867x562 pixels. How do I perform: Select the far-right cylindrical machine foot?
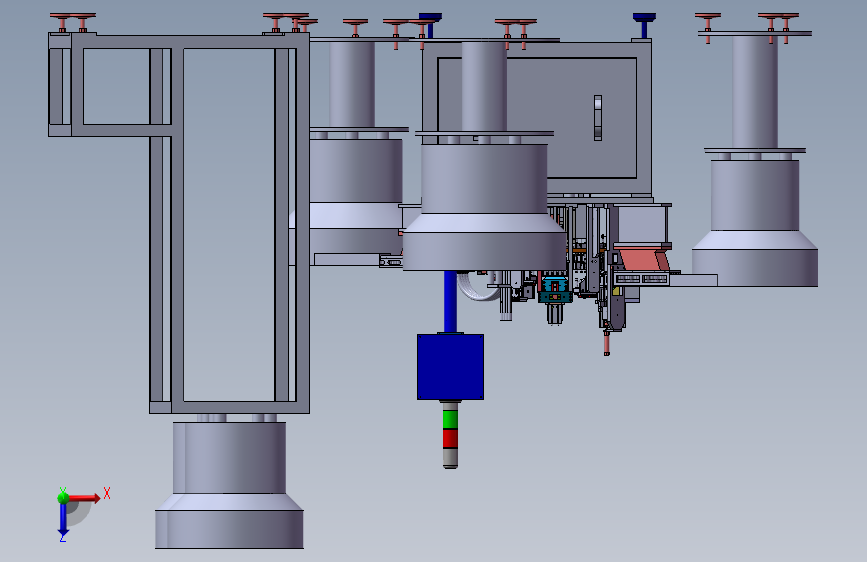point(755,223)
